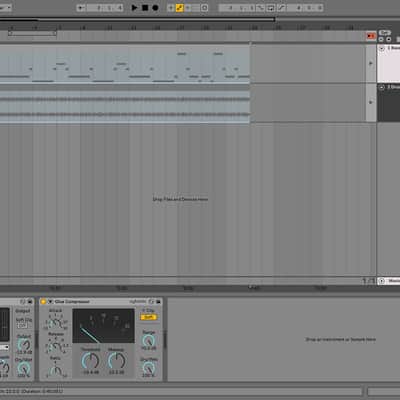Open the Glue Compressor hot-swap preset icon
The image size is (400, 400).
tap(151, 302)
